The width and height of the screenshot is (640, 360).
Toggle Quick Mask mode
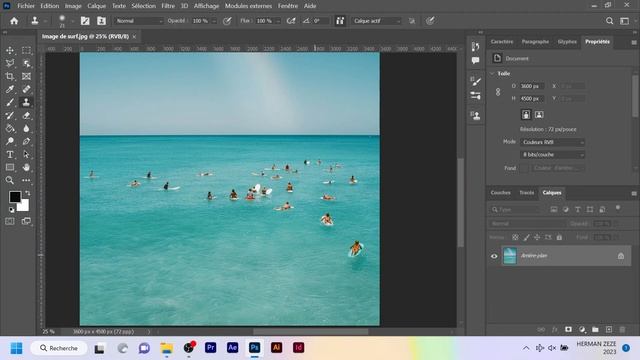click(10, 221)
